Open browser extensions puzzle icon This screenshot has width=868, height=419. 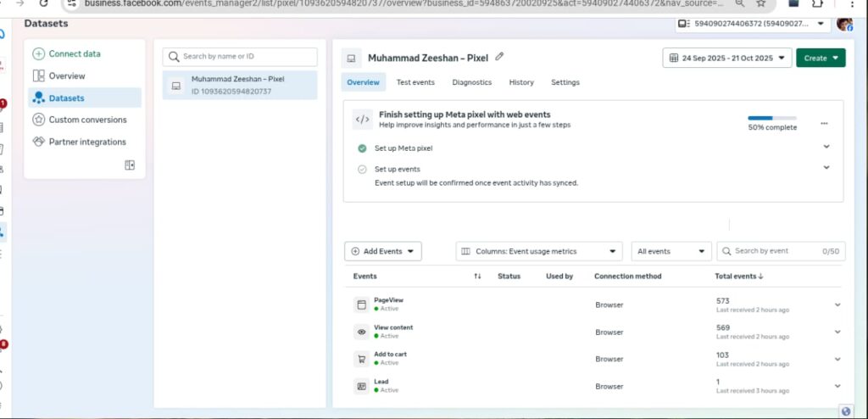pos(817,3)
